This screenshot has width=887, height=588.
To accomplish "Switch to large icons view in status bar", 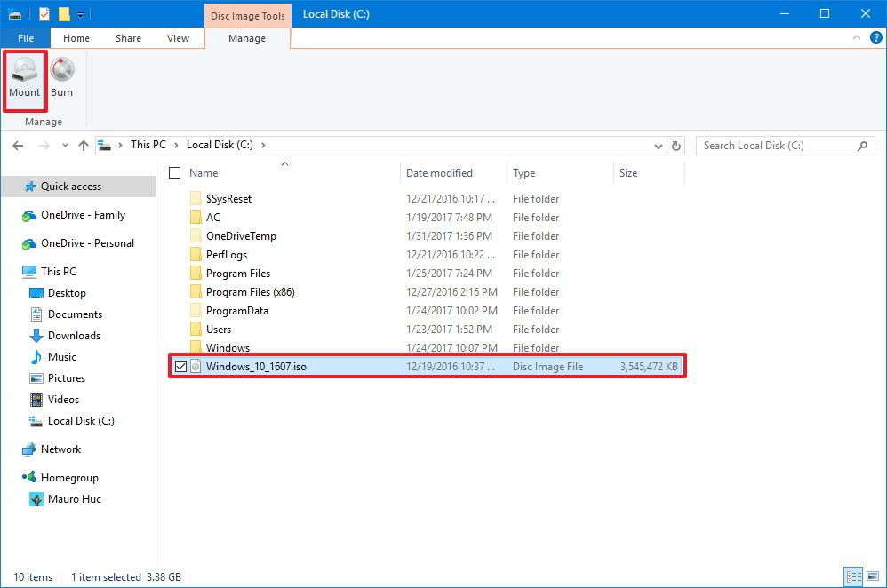I will pos(872,576).
